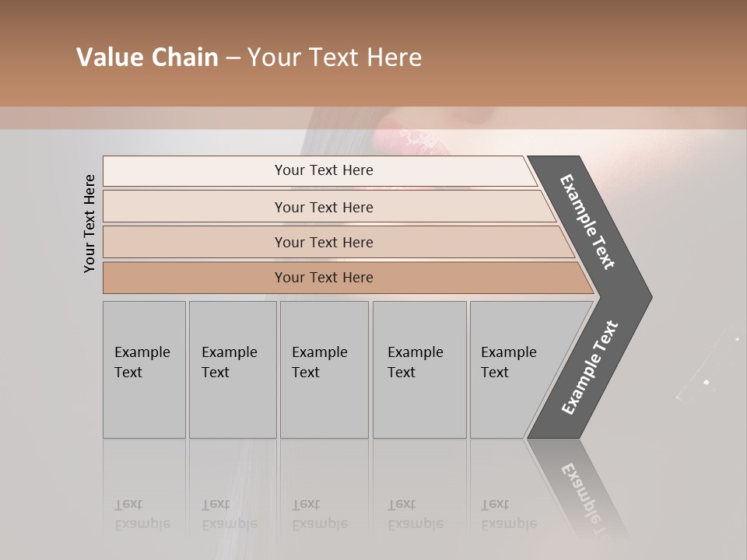The height and width of the screenshot is (560, 747).
Task: Click the bold 'Value Chain' title words
Action: coord(147,58)
